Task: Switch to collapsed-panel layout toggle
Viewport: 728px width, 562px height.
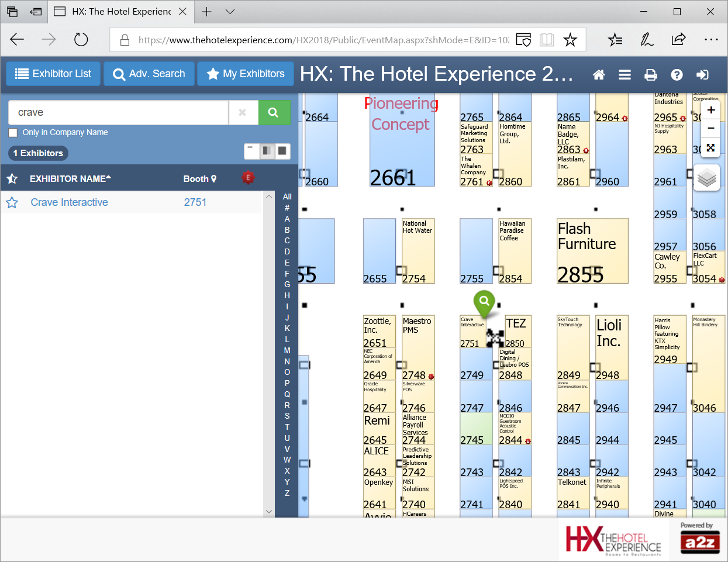Action: (252, 151)
